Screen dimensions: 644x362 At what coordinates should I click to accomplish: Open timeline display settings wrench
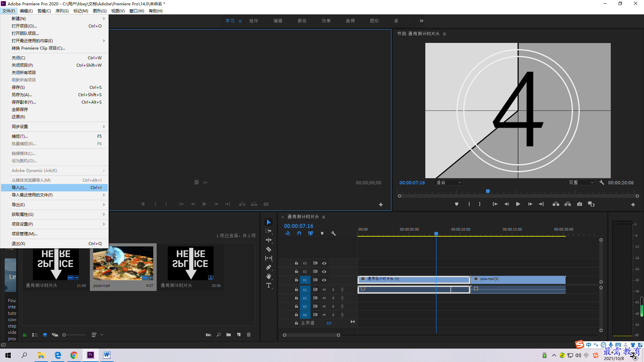tap(333, 233)
